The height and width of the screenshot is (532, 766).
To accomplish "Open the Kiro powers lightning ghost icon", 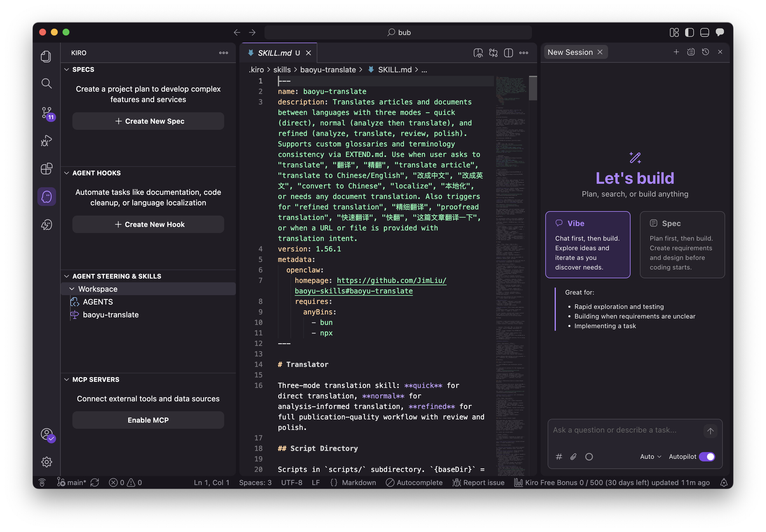I will click(x=46, y=225).
